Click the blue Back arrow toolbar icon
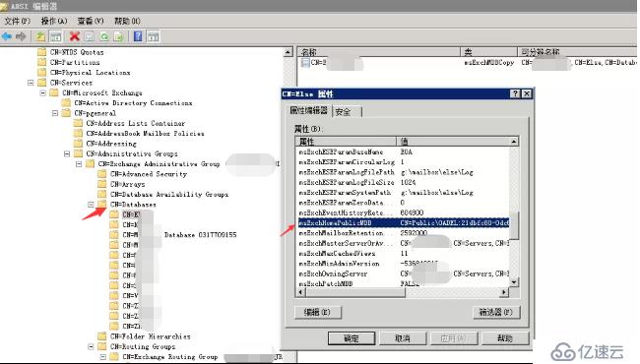 [7, 36]
